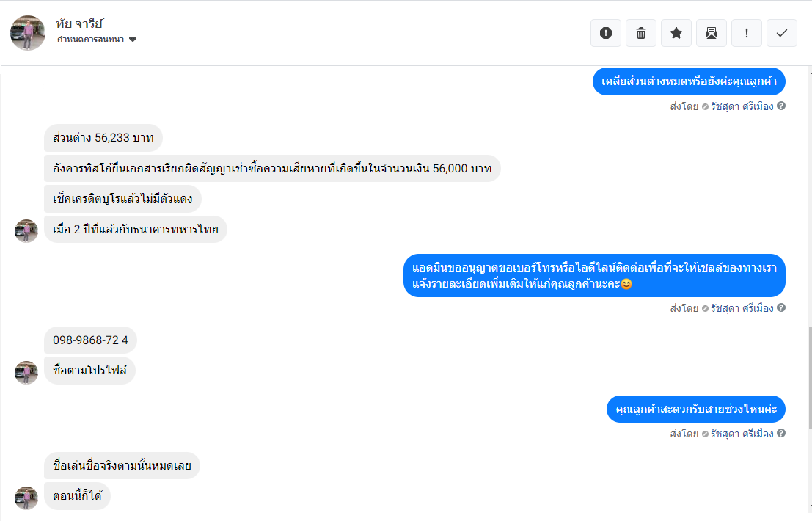This screenshot has height=521, width=812.
Task: Click avatar next to ตอนนี้ก็ได้ message
Action: pos(26,498)
